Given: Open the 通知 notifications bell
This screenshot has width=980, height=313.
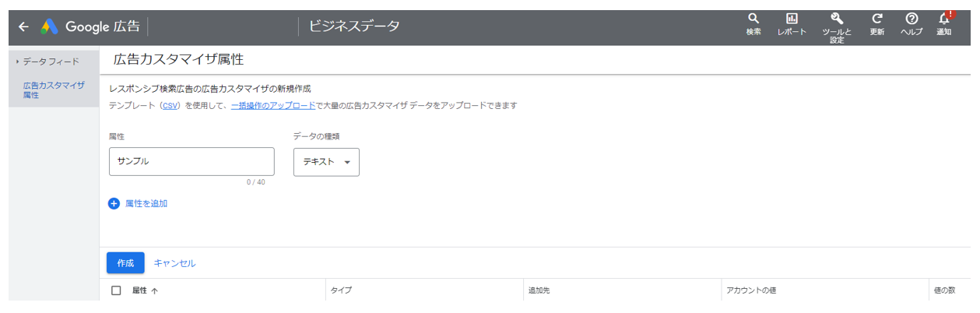Looking at the screenshot, I should (944, 25).
